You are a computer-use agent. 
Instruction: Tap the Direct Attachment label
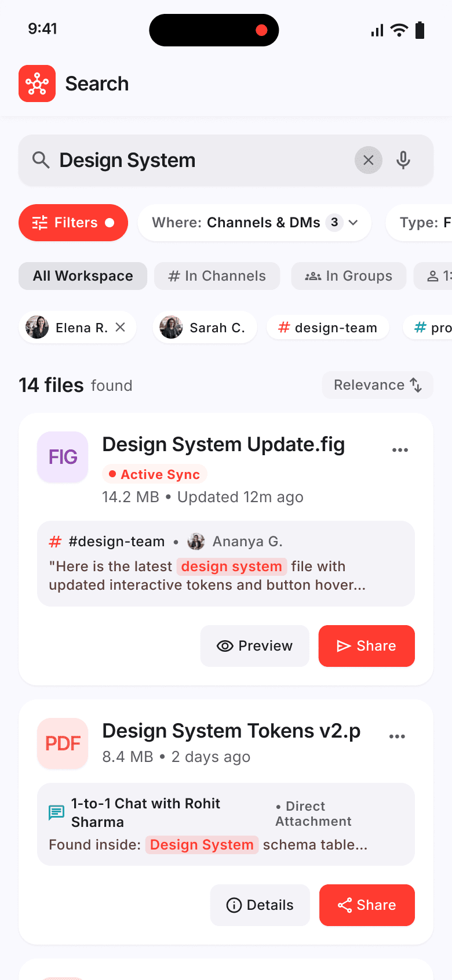point(314,814)
